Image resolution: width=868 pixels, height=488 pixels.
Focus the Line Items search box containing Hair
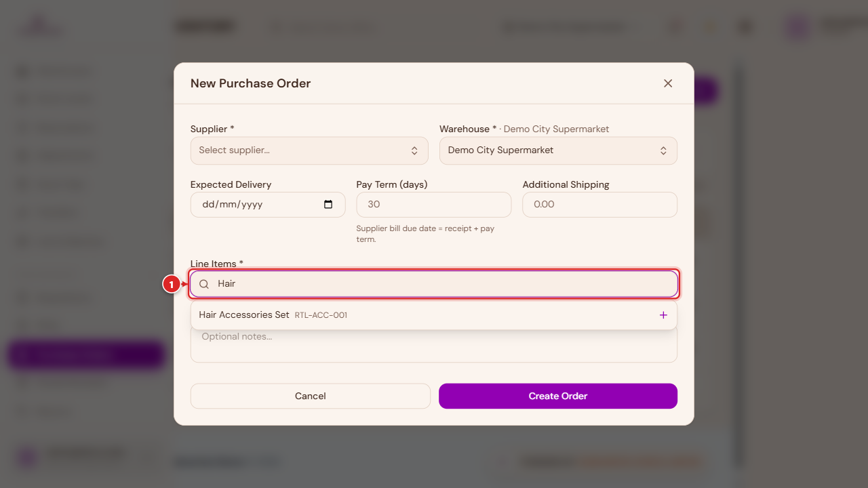434,284
